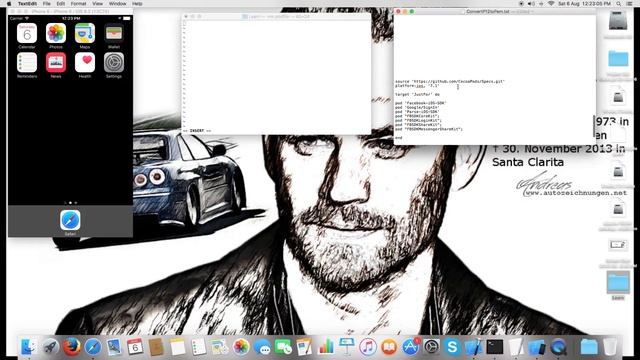Open iOS Simulator icon in the Dock
The image size is (640, 360).
[537, 347]
